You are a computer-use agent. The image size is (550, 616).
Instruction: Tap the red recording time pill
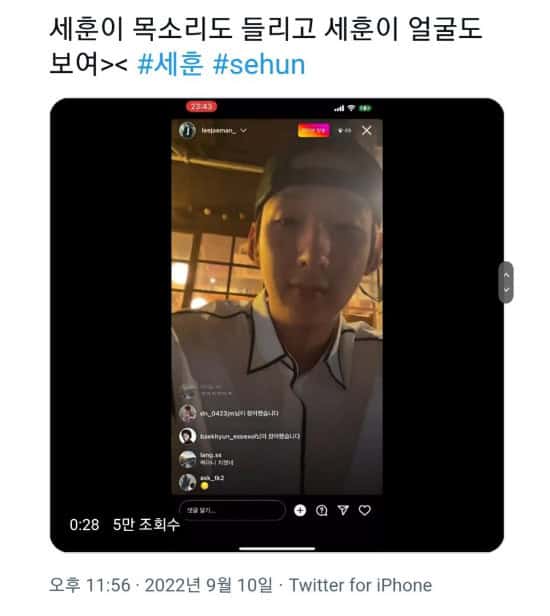[x=201, y=106]
